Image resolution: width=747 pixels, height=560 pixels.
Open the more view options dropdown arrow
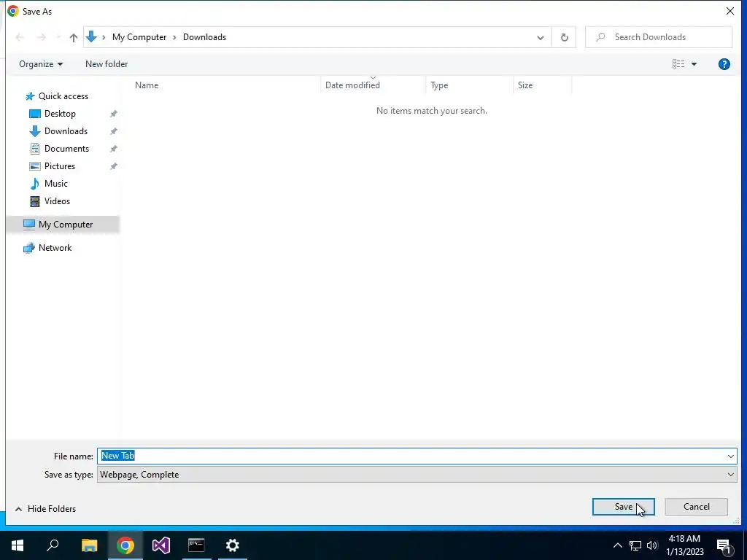click(694, 64)
